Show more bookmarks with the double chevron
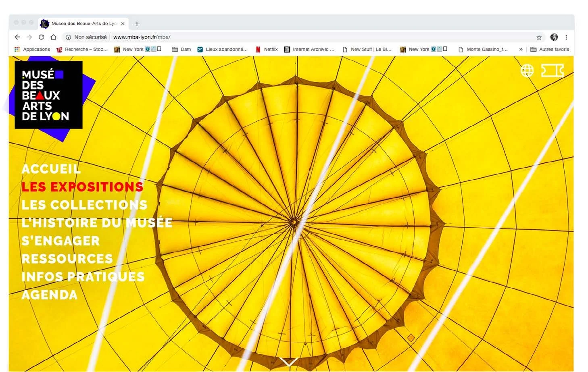Screen dimensions: 588x372 pyautogui.click(x=521, y=49)
